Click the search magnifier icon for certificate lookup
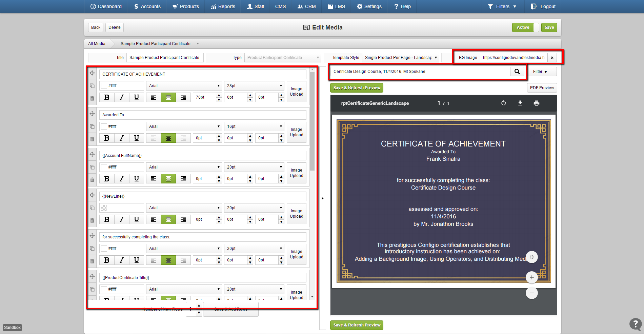Screen dimensions: 644x334 coord(517,72)
